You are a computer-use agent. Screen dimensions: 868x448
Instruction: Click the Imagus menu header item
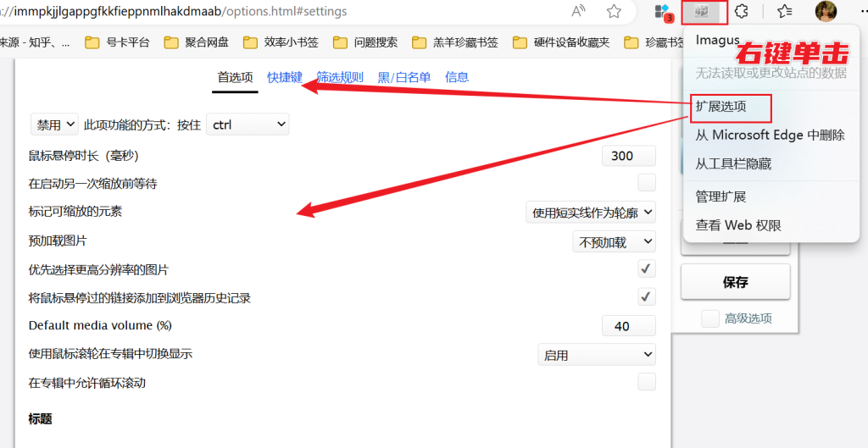coord(717,40)
